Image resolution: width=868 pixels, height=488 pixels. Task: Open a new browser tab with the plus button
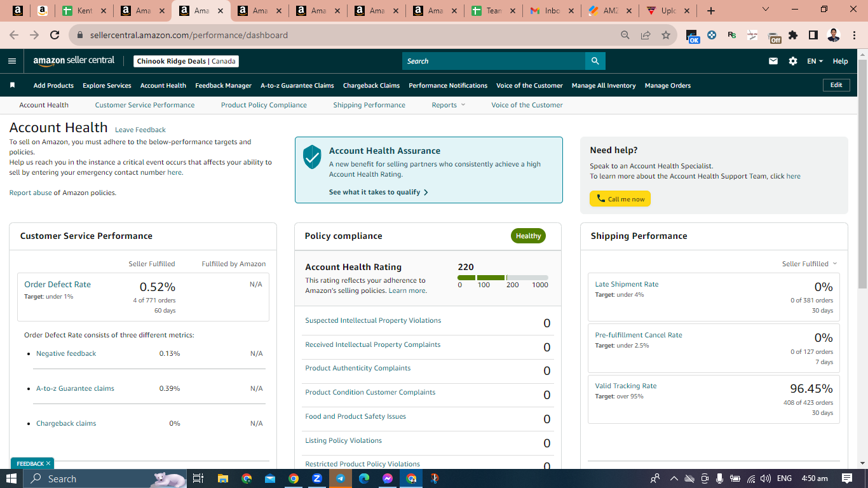click(x=711, y=11)
